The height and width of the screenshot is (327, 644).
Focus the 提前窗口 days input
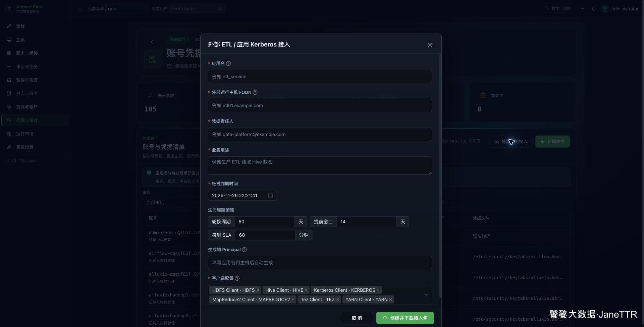[x=366, y=222]
